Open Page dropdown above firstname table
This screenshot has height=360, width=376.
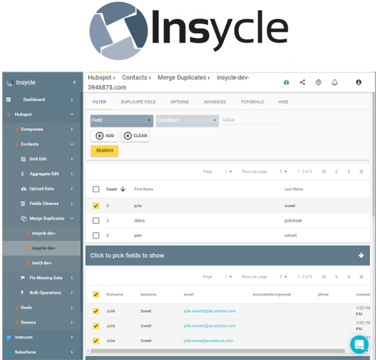point(228,277)
